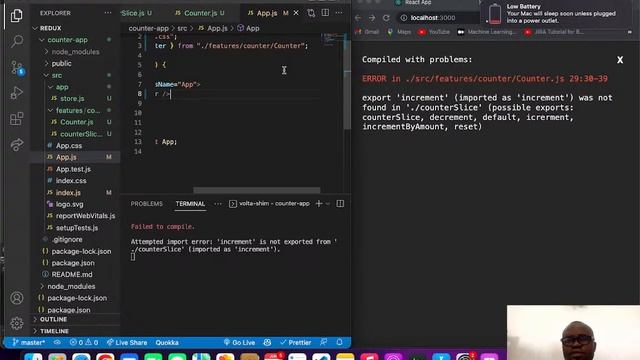640x360 pixels.
Task: Open editor more actions ellipsis
Action: coord(339,13)
